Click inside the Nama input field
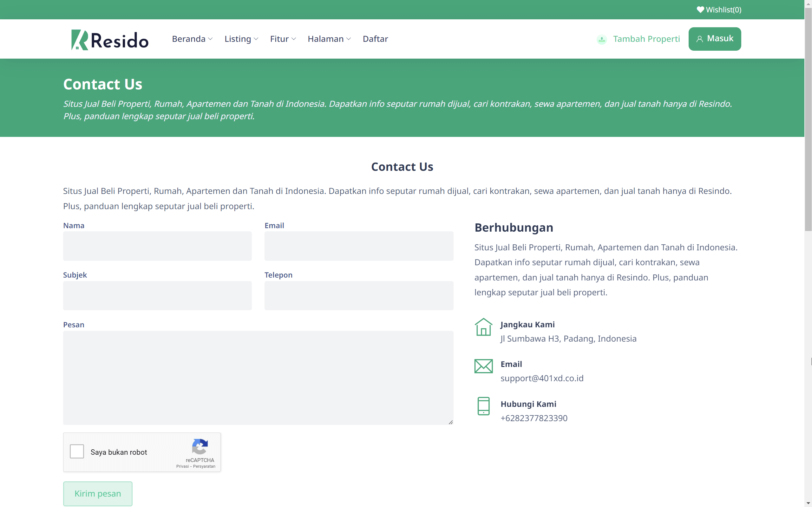This screenshot has width=812, height=507. coord(157,246)
